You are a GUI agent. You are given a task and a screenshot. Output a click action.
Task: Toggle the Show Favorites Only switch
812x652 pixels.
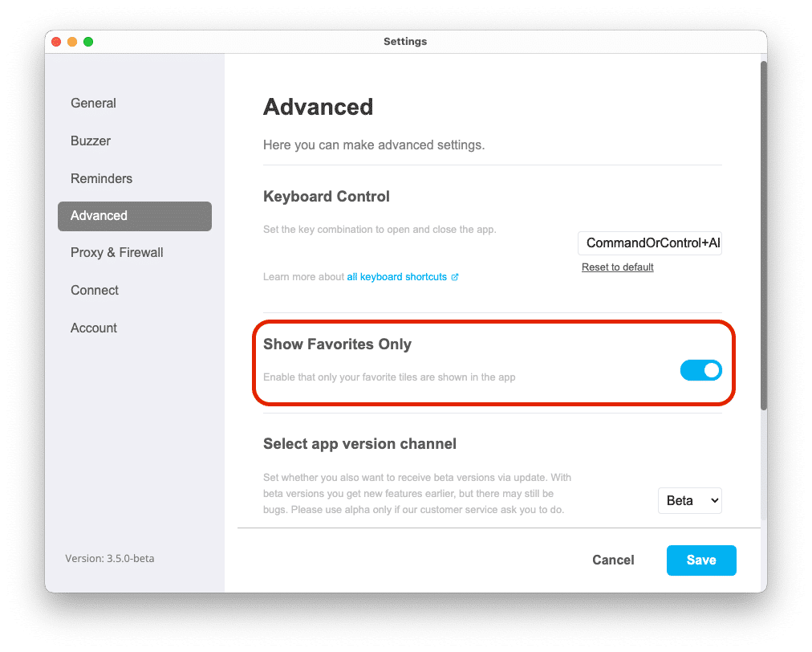point(700,370)
